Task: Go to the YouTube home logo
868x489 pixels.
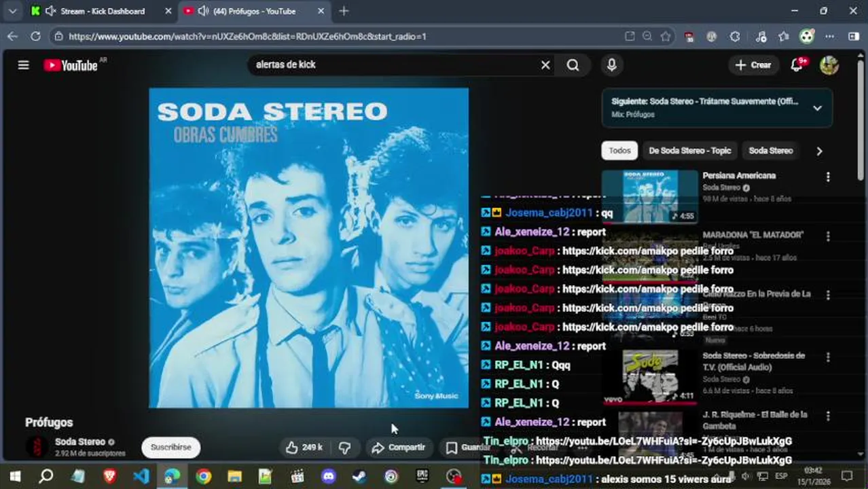Action: 71,65
